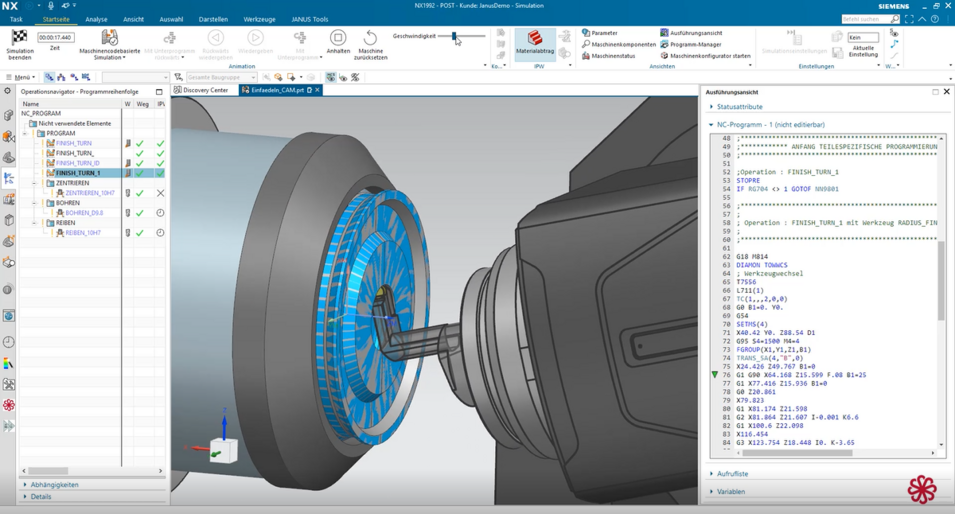Open Discovery Center tab

[202, 90]
